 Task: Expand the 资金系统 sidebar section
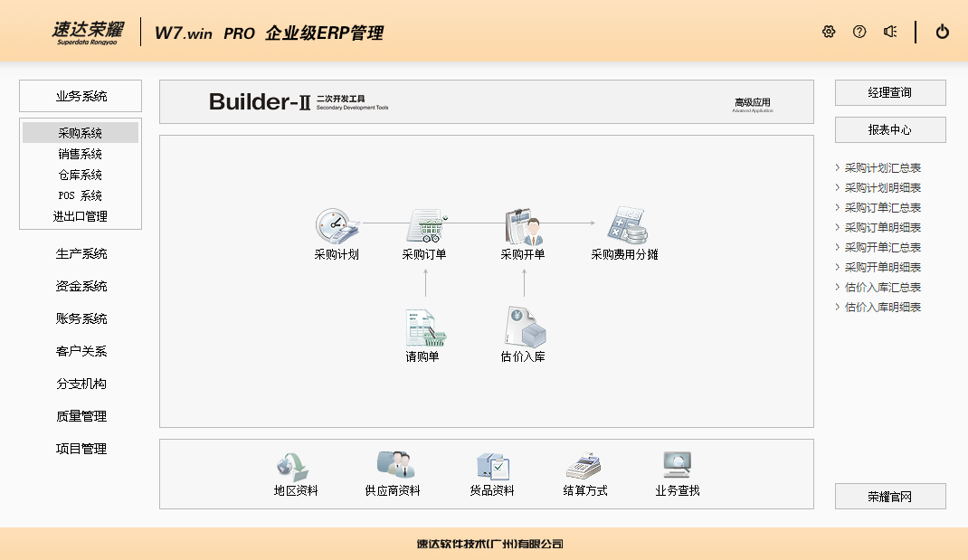[81, 287]
